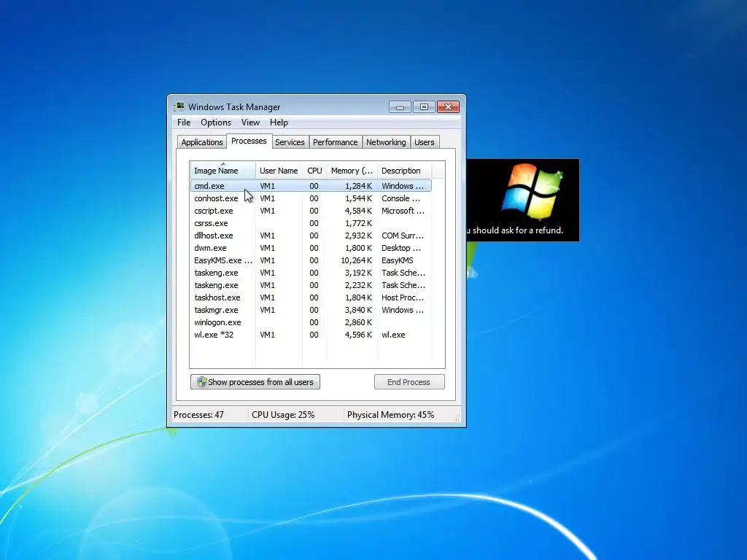
Task: Select the cmd.exe process row
Action: pyautogui.click(x=311, y=186)
